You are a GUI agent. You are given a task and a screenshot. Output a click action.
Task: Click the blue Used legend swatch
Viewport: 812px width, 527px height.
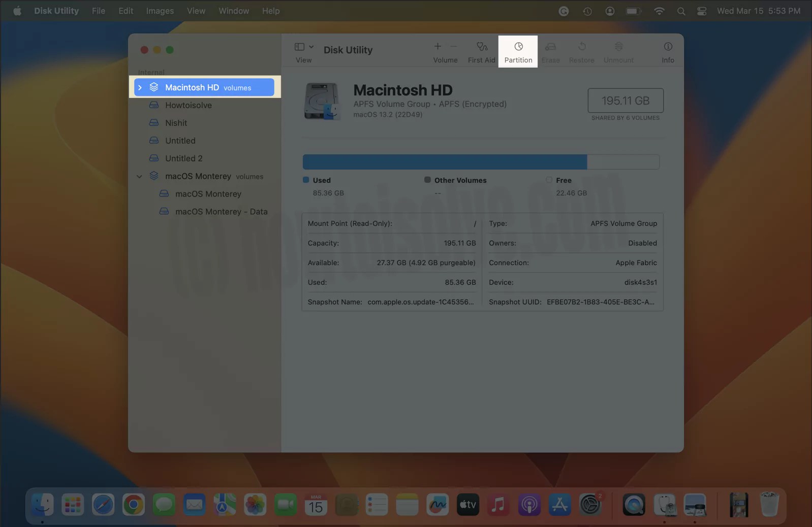point(306,180)
